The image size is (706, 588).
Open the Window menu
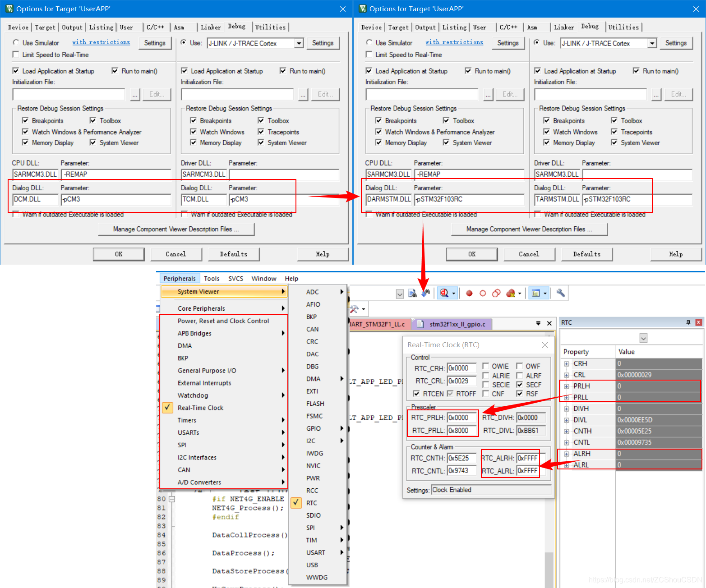(x=264, y=279)
